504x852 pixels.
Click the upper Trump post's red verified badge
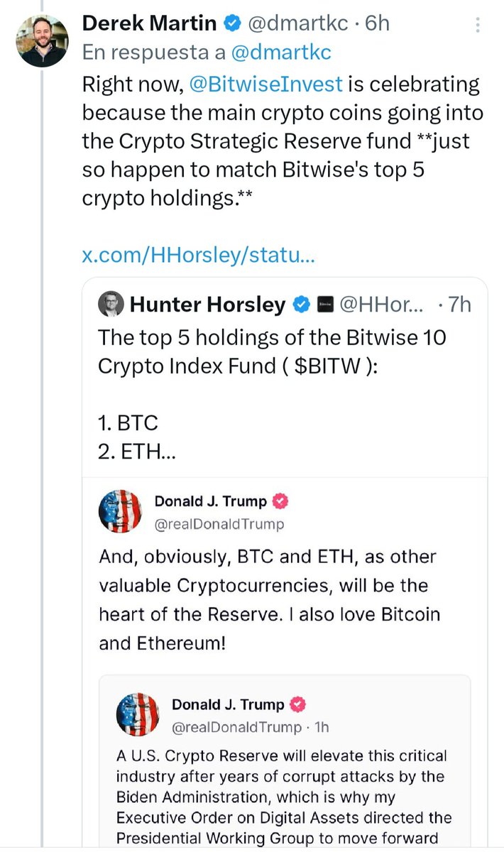[281, 502]
